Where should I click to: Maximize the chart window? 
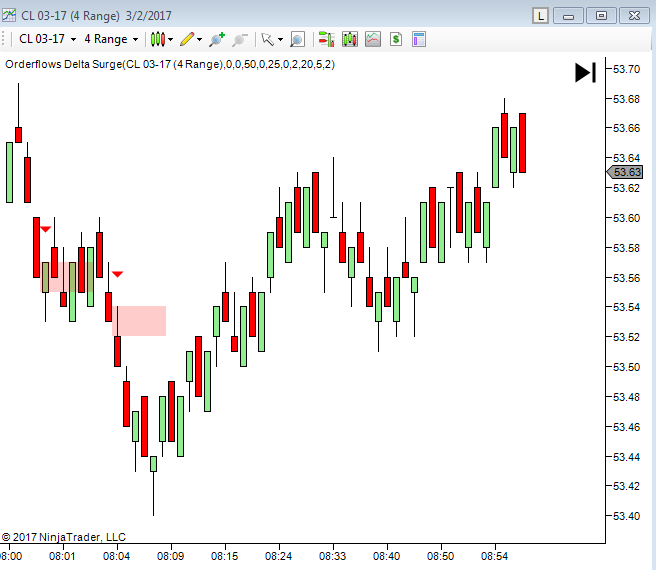601,16
